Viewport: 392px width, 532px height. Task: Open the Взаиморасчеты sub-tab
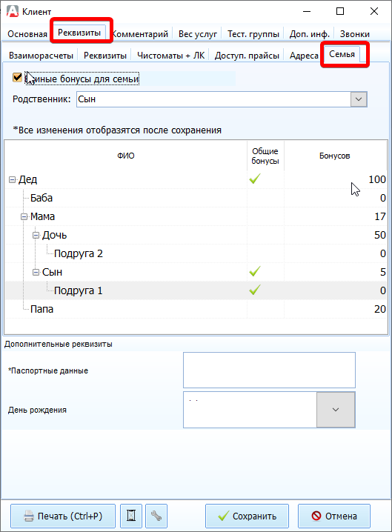tap(41, 56)
